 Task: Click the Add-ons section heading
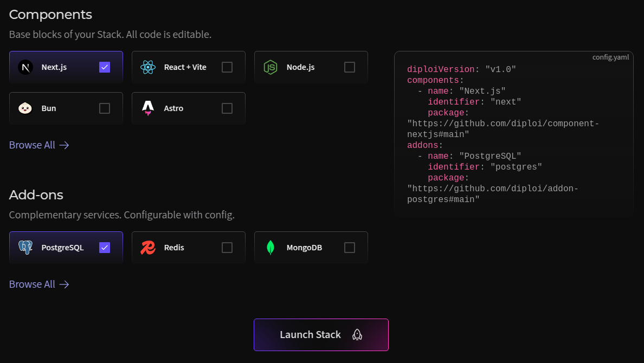(36, 195)
